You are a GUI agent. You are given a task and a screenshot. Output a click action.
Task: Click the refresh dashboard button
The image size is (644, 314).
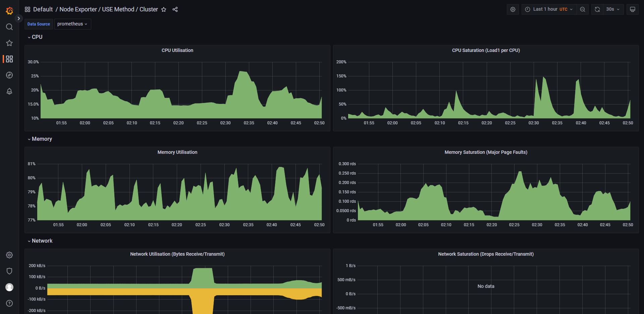[x=597, y=9]
